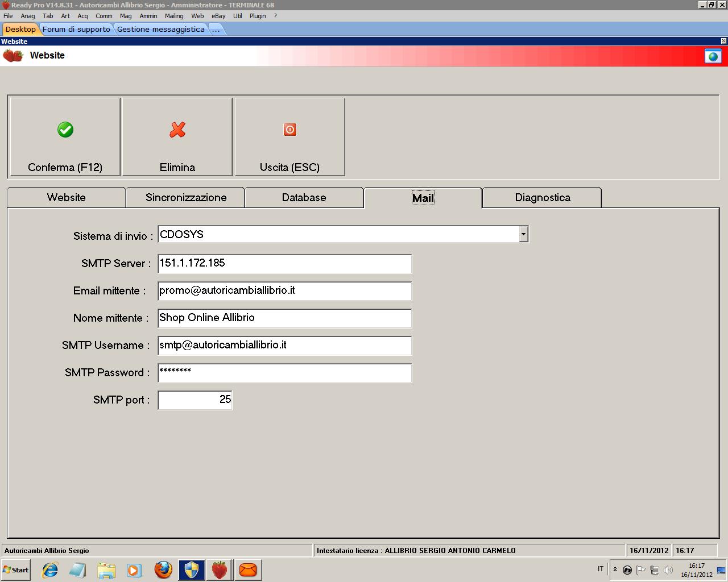Click the Nome mittente input field
Image resolution: width=728 pixels, height=582 pixels.
(x=284, y=318)
